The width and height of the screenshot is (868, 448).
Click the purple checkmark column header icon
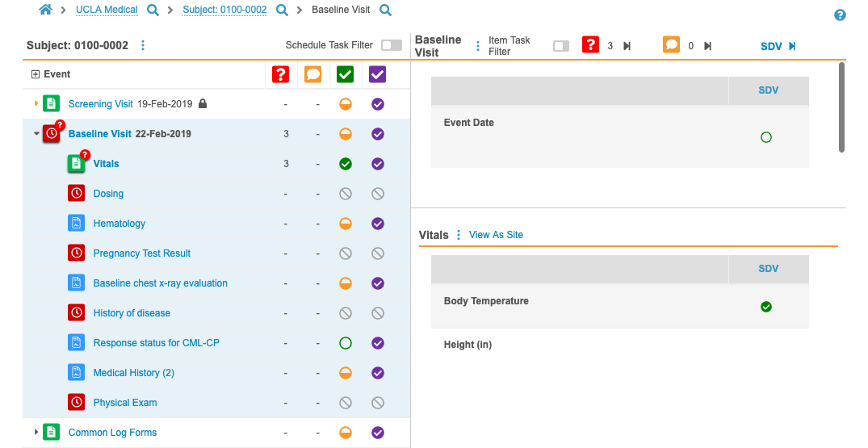377,74
